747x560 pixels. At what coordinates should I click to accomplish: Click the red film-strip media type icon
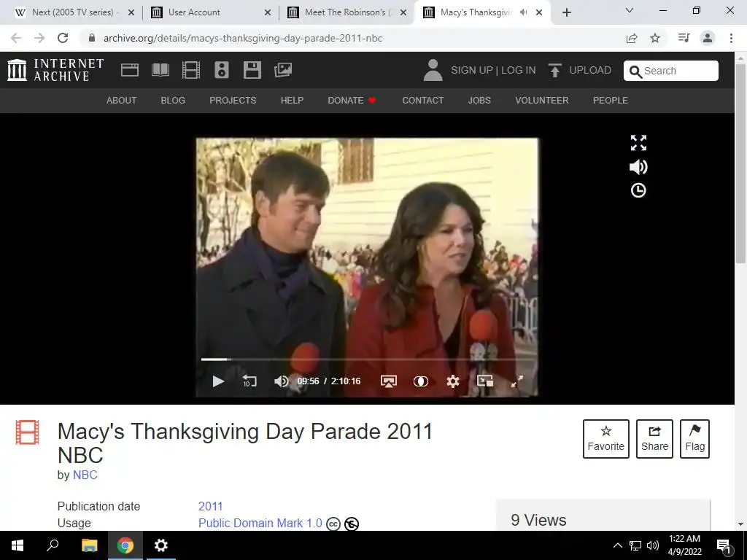tap(27, 432)
